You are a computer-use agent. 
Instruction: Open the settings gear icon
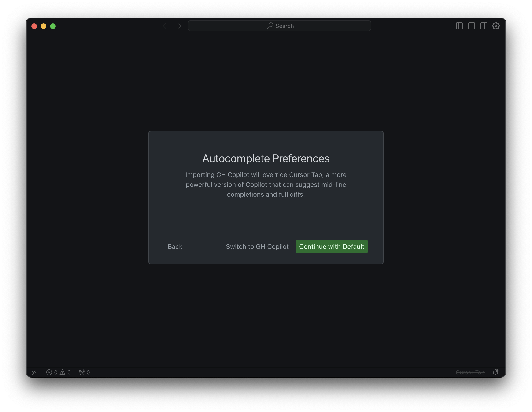tap(496, 26)
